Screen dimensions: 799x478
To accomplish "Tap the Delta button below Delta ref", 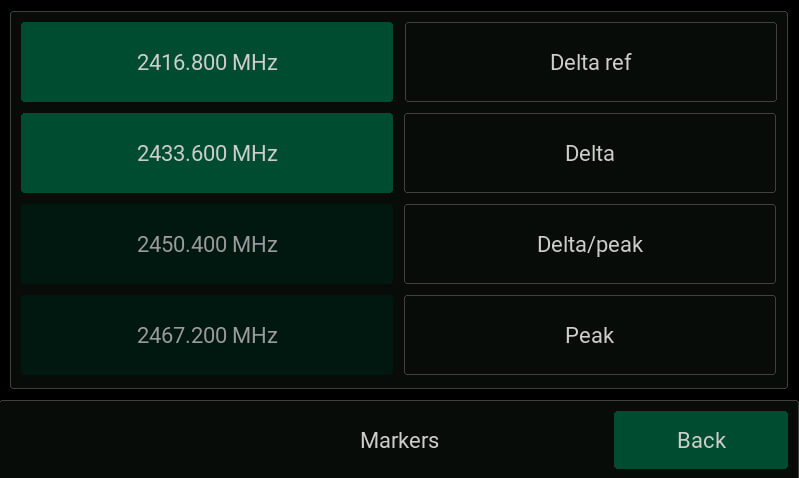I will tap(590, 153).
